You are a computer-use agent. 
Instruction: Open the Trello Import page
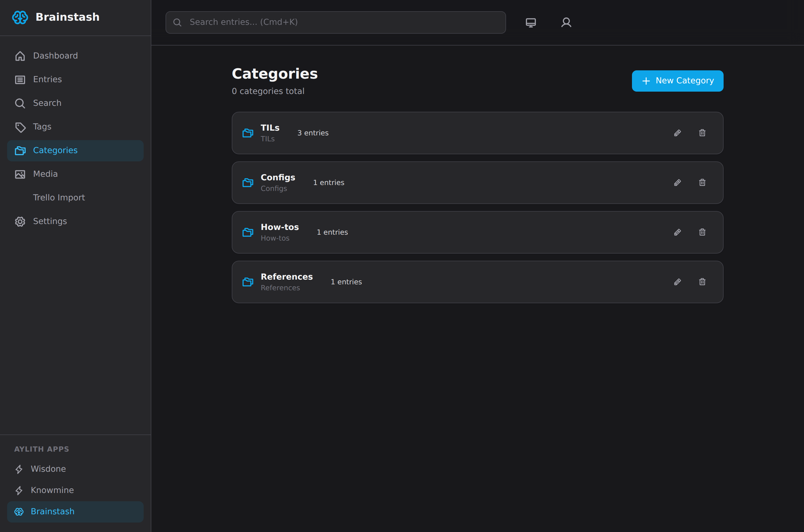75,198
